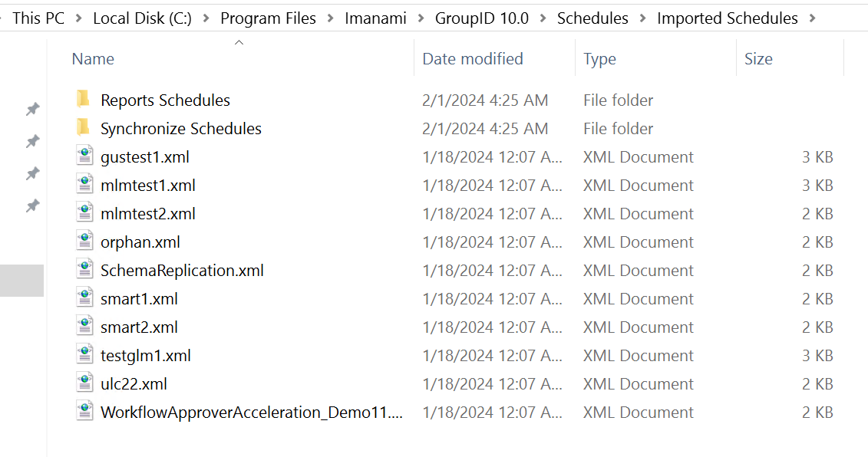The height and width of the screenshot is (457, 868).
Task: Click the XML document icon beside ulc22.xml
Action: [84, 383]
